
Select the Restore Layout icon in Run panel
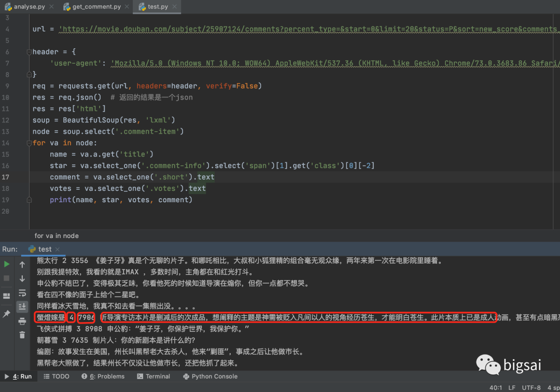[x=7, y=295]
